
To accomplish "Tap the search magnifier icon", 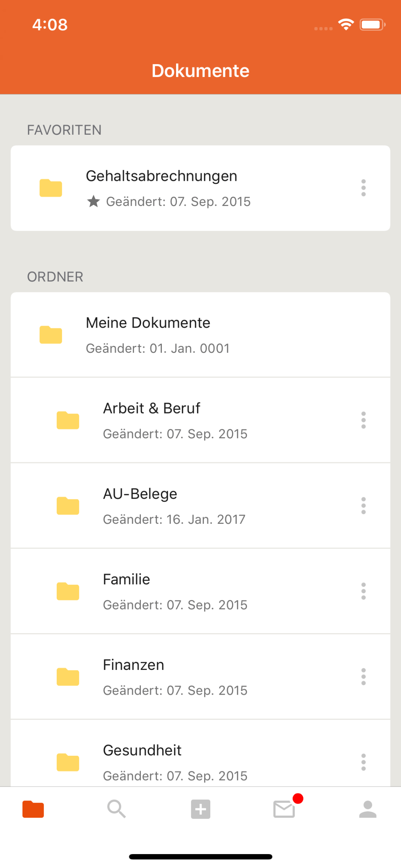I will [116, 809].
